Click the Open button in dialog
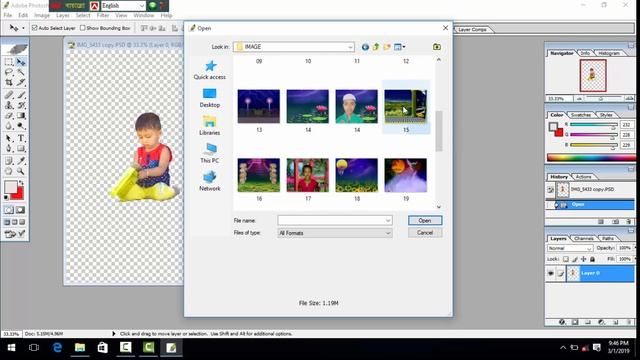Image resolution: width=640 pixels, height=360 pixels. [x=425, y=220]
